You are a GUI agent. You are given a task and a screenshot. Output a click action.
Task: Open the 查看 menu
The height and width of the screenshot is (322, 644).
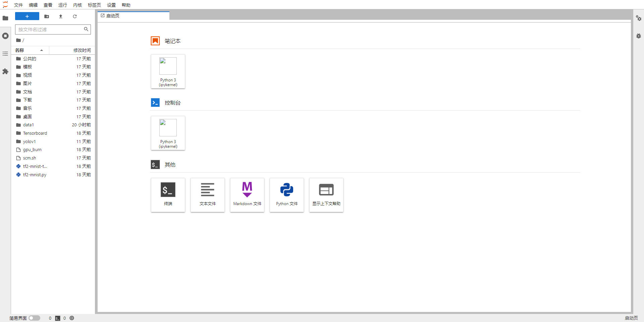pyautogui.click(x=48, y=5)
